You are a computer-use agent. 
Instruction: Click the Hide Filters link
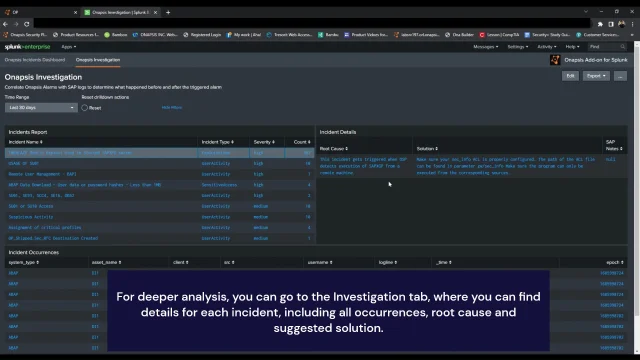[x=172, y=108]
